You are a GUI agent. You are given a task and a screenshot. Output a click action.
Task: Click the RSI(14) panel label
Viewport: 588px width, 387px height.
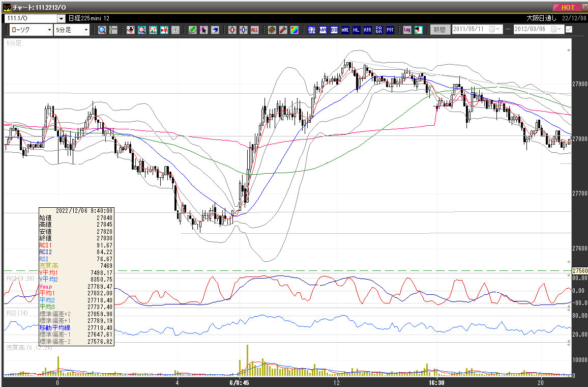point(17,313)
